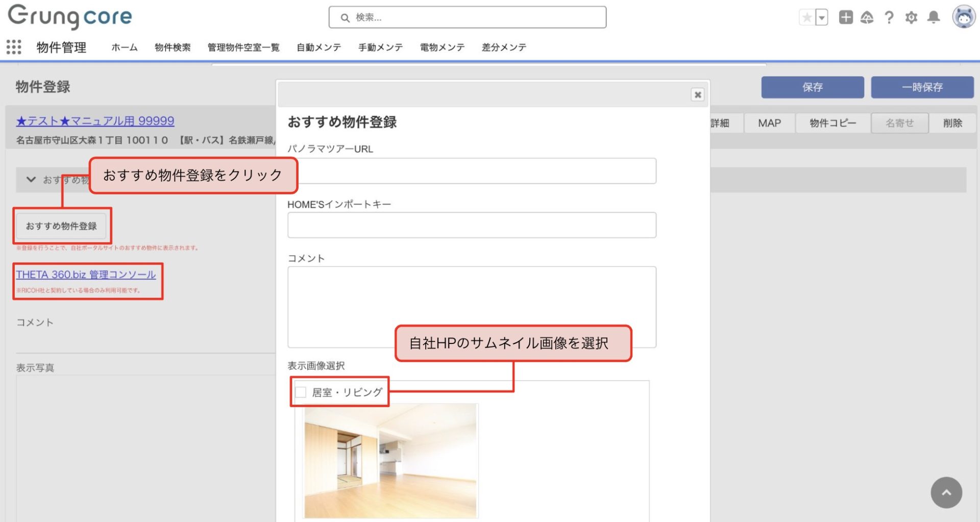Image resolution: width=980 pixels, height=522 pixels.
Task: Click the global actions plus icon
Action: tap(846, 18)
